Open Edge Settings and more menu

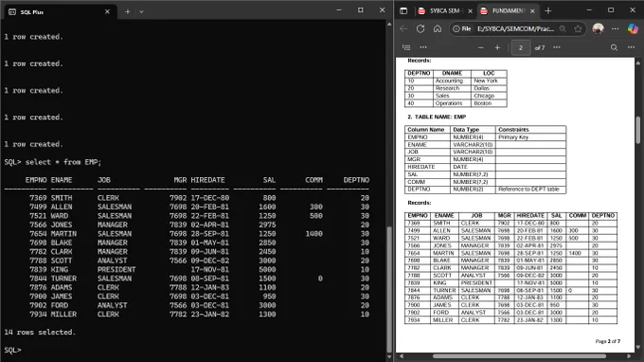[615, 28]
